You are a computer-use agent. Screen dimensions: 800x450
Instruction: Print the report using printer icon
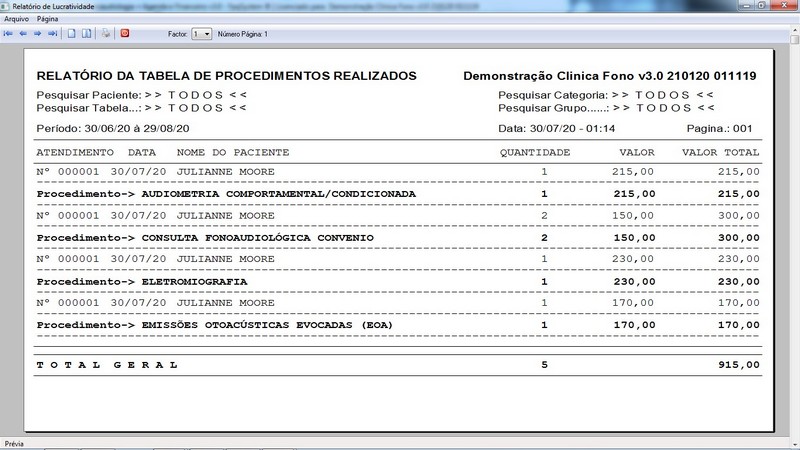(x=106, y=34)
